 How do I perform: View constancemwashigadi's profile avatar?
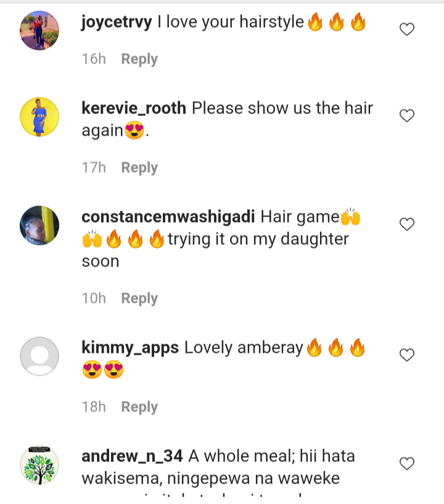(x=39, y=225)
